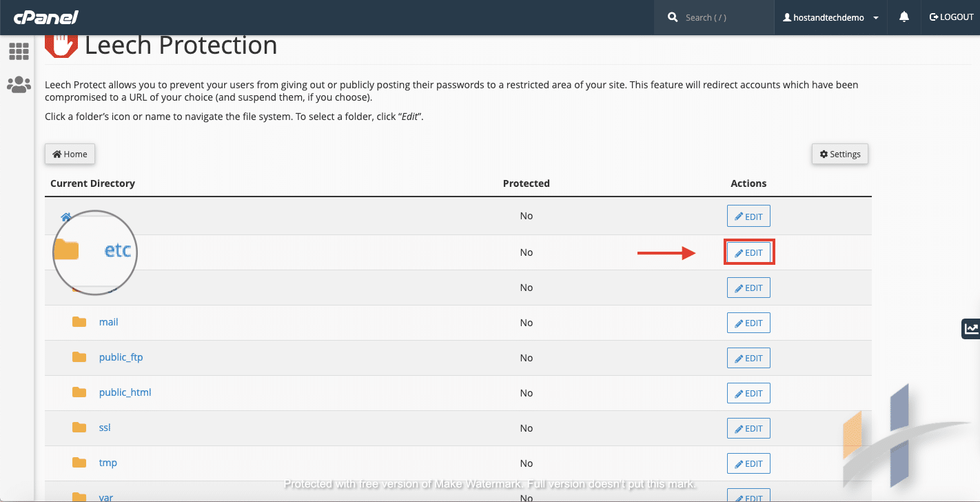Open the notification bell
This screenshot has height=502, width=980.
(x=903, y=17)
